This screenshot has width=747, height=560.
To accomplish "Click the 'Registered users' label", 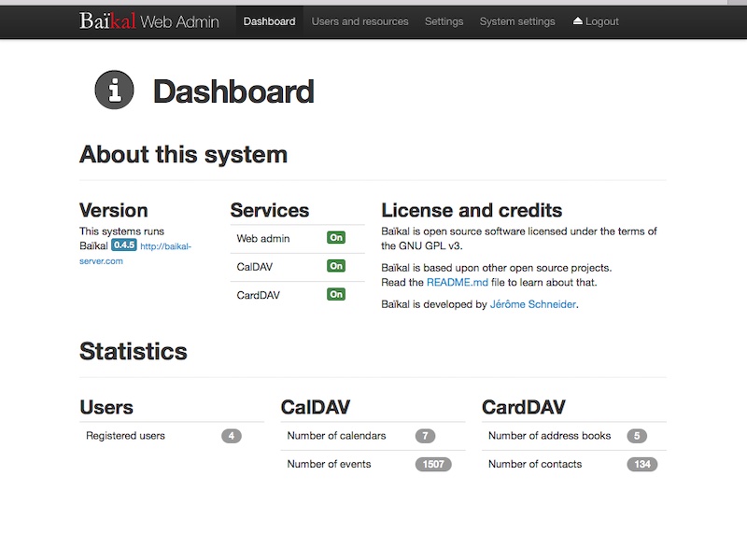I will [x=125, y=436].
